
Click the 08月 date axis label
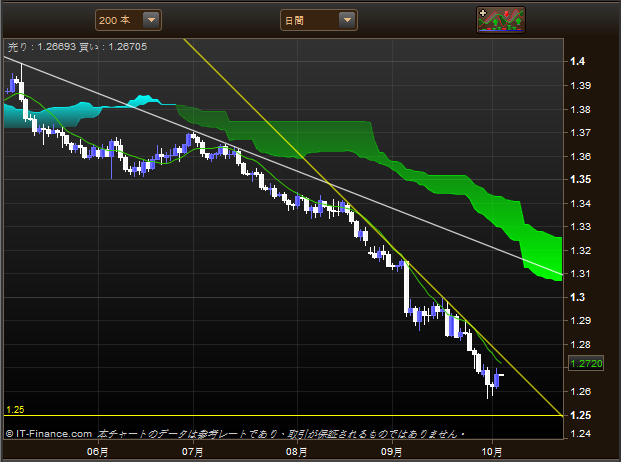click(296, 452)
